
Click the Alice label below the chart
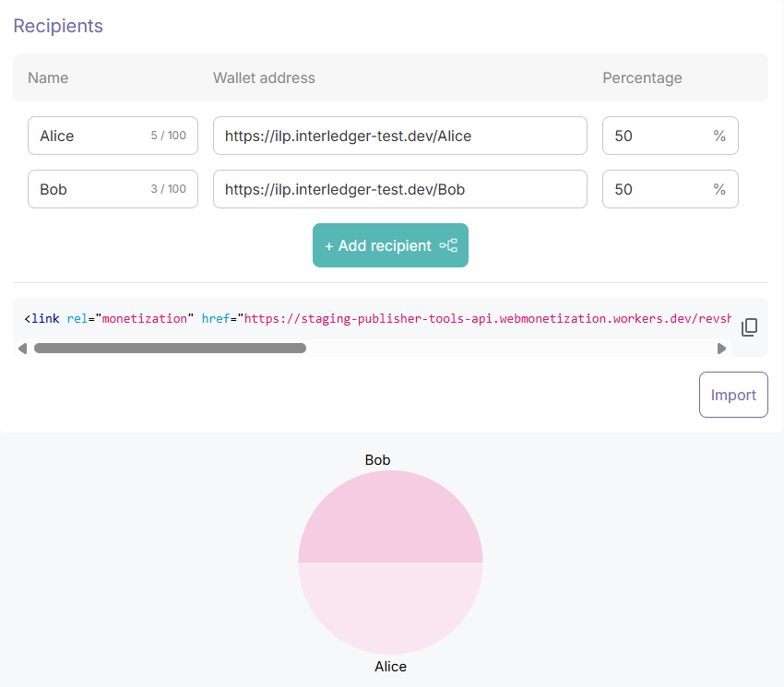click(x=390, y=667)
